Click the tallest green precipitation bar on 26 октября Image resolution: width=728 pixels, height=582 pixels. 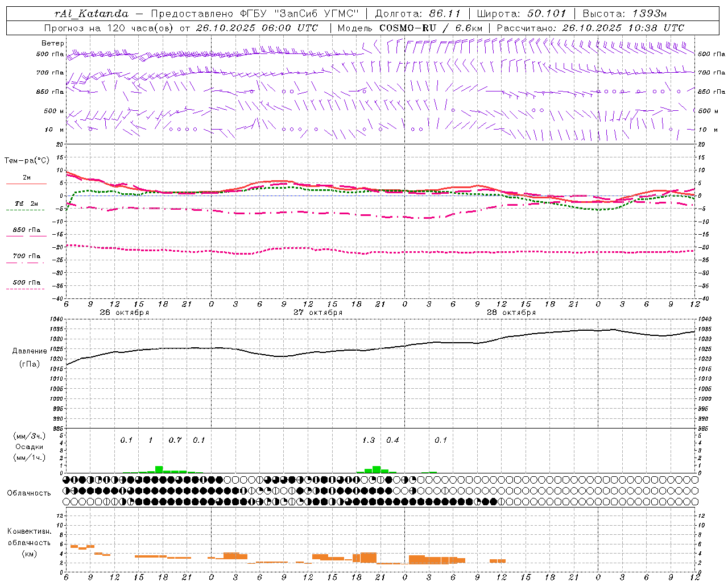(159, 469)
